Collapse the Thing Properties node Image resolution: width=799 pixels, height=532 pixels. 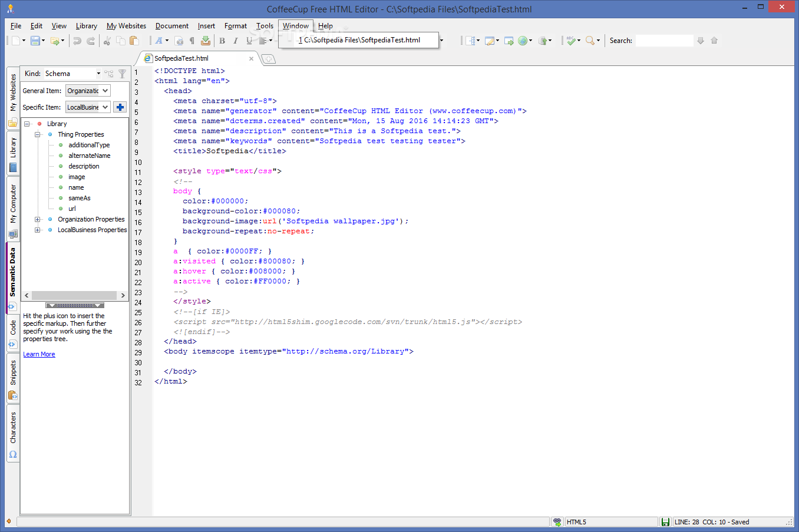pos(38,135)
